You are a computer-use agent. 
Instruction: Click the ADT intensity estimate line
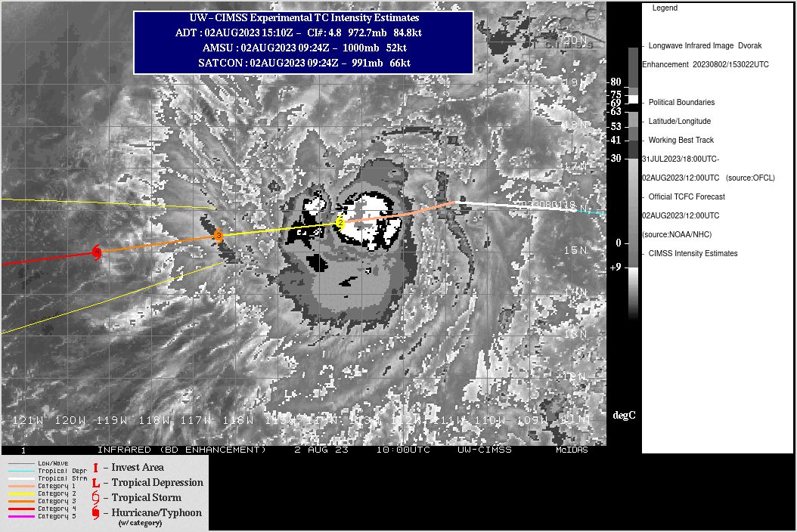click(303, 33)
